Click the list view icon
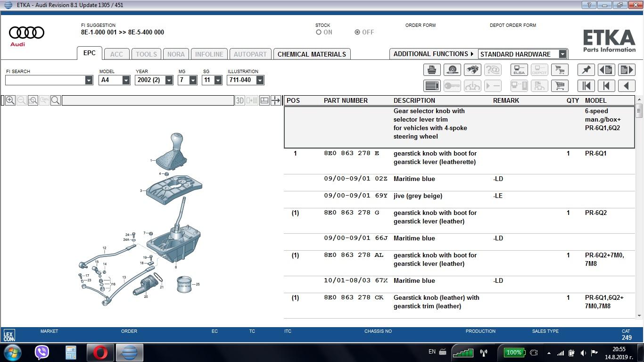 tap(432, 86)
